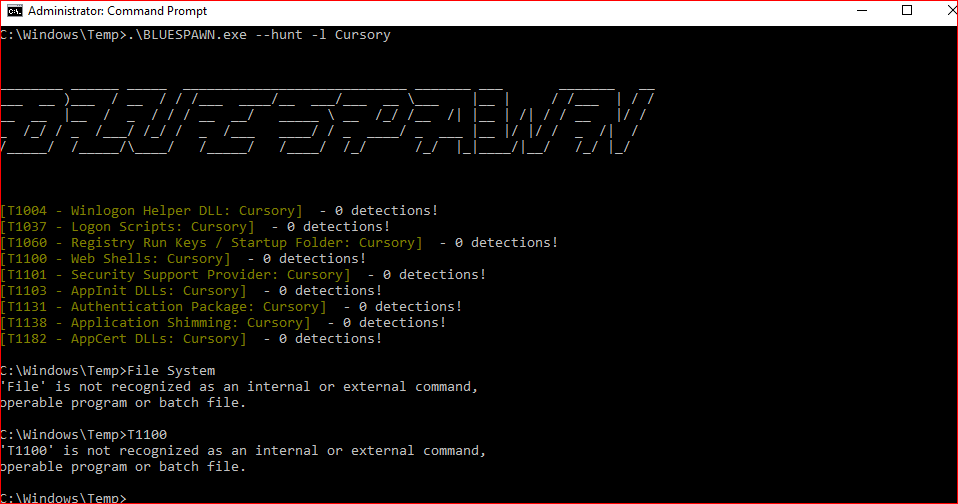Select the T1037 Logon Scripts line
958x504 pixels.
195,227
